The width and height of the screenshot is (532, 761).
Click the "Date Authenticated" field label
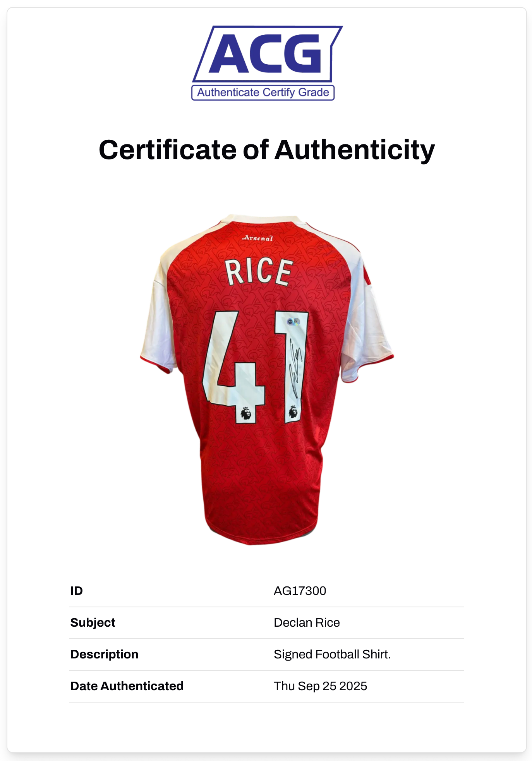click(127, 686)
